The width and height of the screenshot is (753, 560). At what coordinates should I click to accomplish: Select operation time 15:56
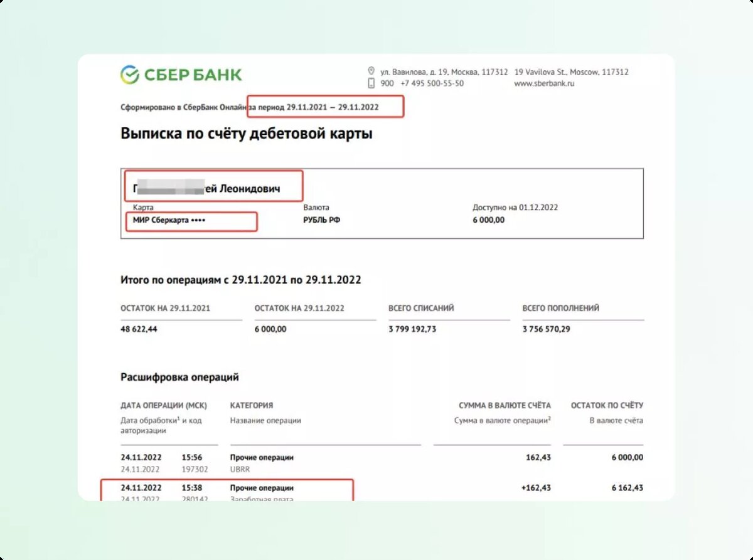click(192, 458)
